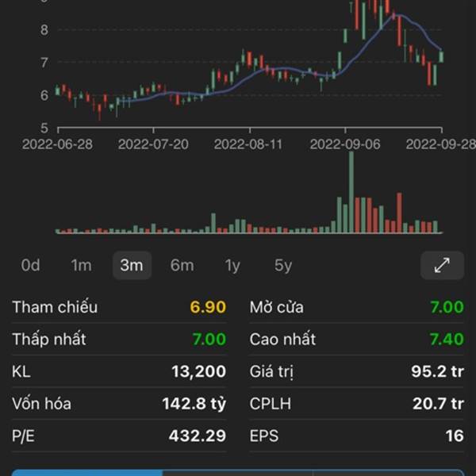Click the 2022-09-28 date axis label

click(x=441, y=144)
